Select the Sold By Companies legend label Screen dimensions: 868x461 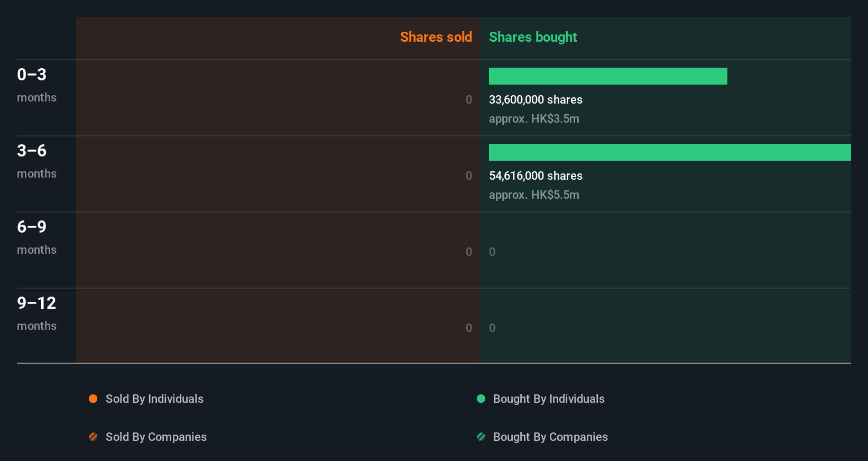point(156,437)
